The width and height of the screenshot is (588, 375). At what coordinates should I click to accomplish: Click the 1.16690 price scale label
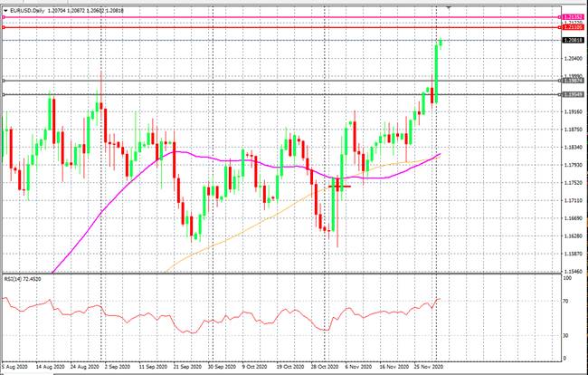574,218
